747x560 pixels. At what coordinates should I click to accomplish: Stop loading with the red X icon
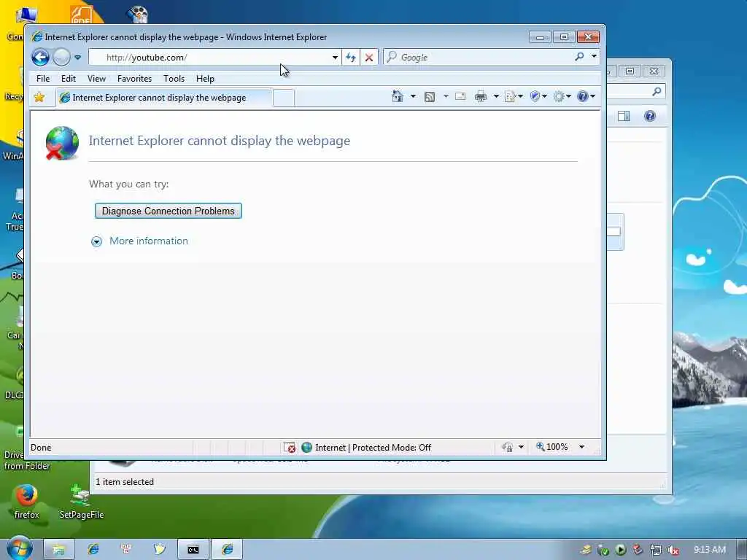368,58
